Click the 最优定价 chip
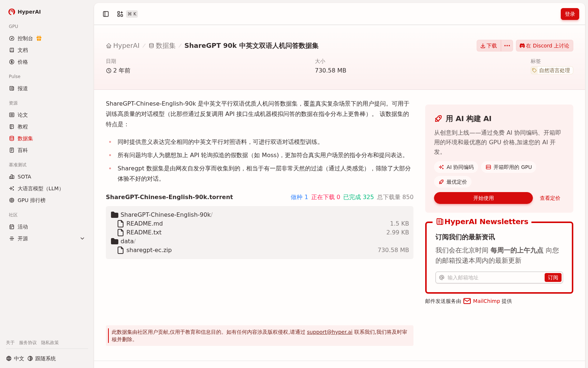The width and height of the screenshot is (588, 368). tap(453, 182)
